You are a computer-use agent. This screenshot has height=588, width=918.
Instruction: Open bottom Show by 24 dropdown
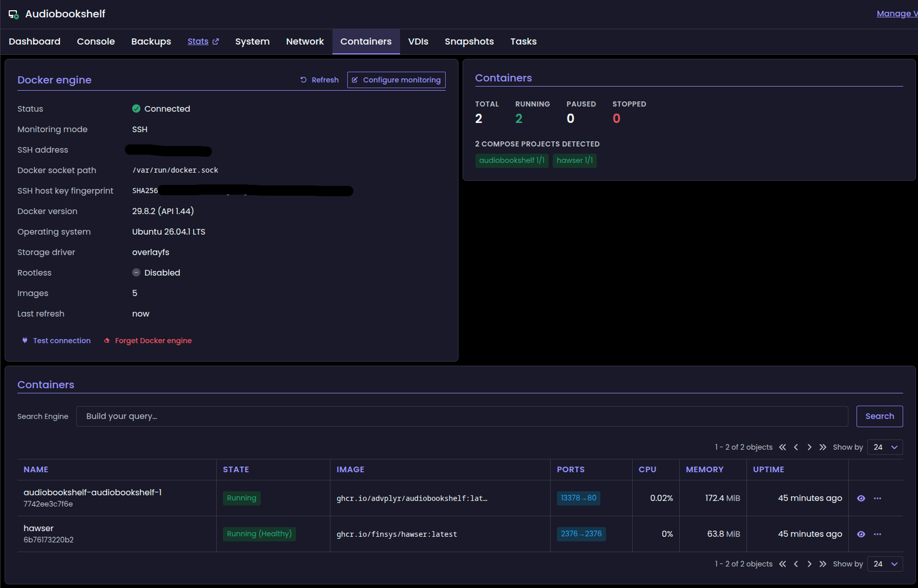885,564
